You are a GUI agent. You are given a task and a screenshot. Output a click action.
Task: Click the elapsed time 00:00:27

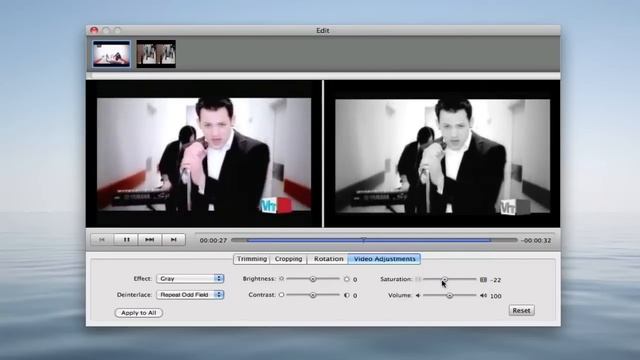(213, 240)
